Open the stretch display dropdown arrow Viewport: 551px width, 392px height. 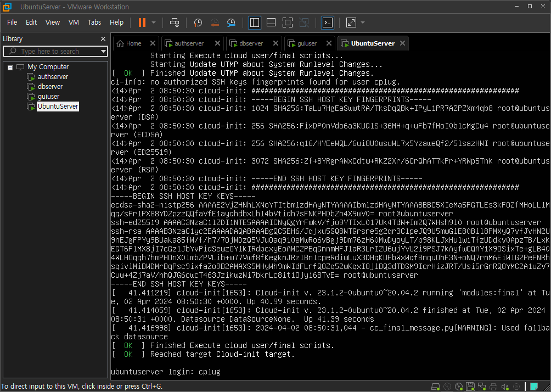[363, 23]
